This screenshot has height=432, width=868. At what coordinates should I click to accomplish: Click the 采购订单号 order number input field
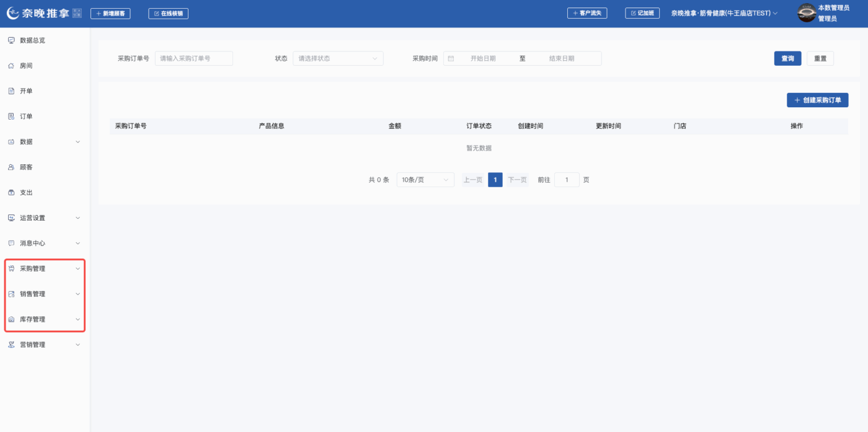194,58
